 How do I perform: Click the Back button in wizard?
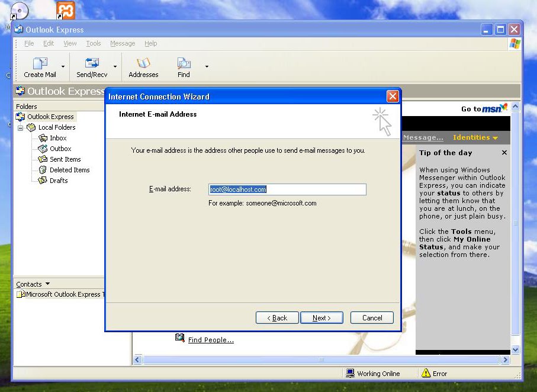277,318
